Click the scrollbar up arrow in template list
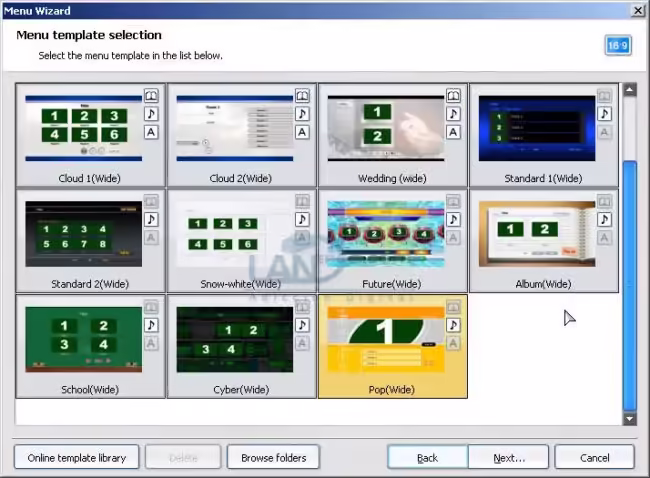This screenshot has width=650, height=478. pyautogui.click(x=630, y=89)
